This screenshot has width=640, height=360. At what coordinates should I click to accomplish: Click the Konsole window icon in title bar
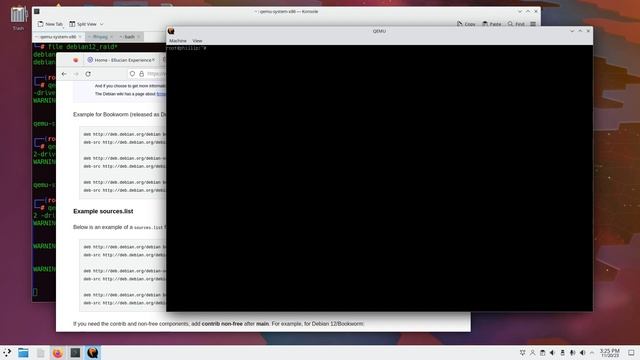tap(37, 11)
